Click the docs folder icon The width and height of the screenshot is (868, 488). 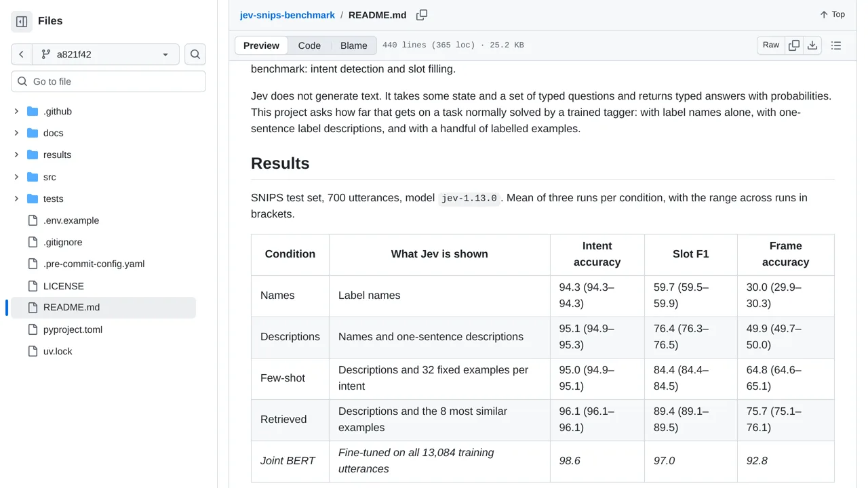(33, 133)
